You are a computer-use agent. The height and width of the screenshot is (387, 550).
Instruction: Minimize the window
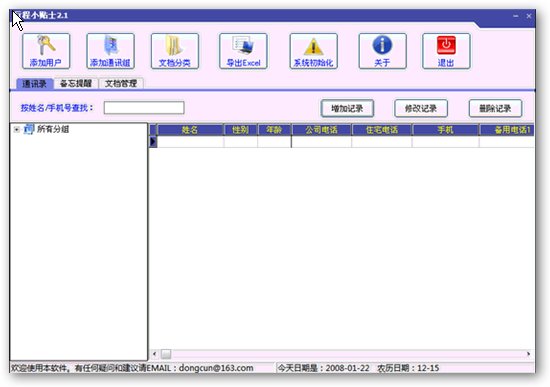click(516, 16)
